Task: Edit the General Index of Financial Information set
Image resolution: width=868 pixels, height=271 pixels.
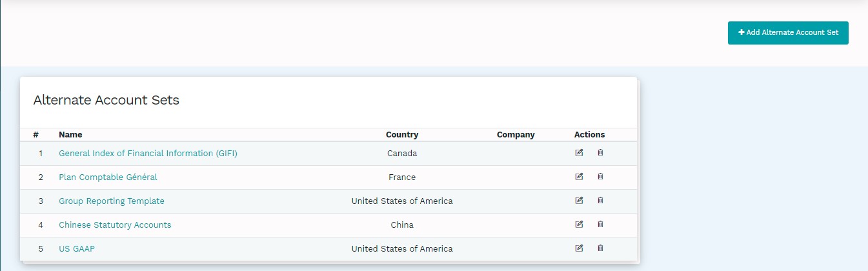Action: pyautogui.click(x=579, y=153)
